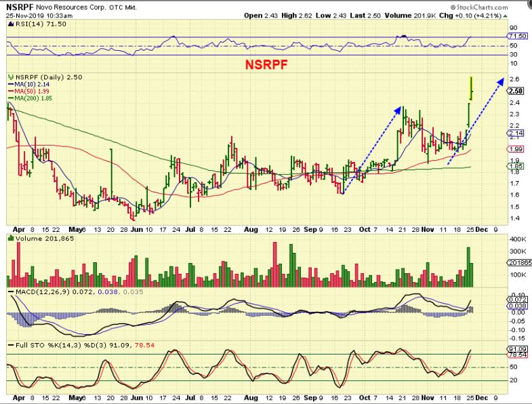Select the MA(10) 2.14 legend line

[29, 84]
